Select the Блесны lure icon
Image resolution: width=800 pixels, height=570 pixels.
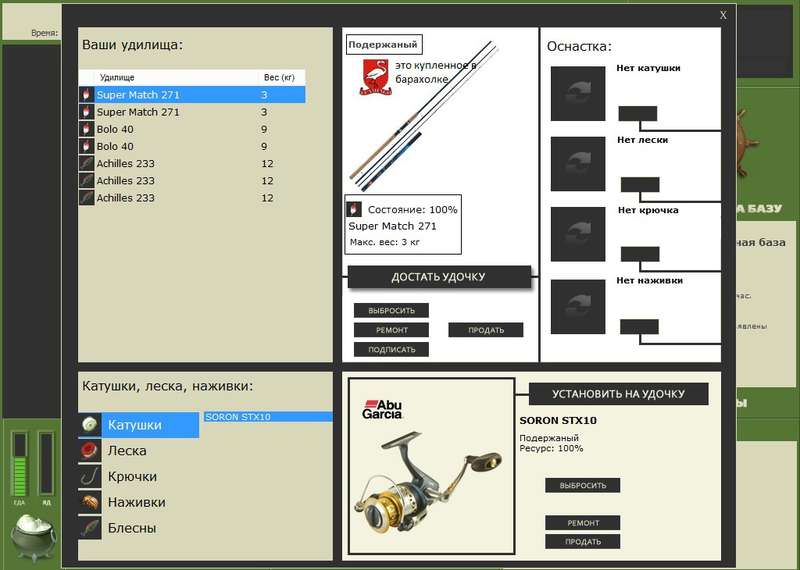point(90,528)
